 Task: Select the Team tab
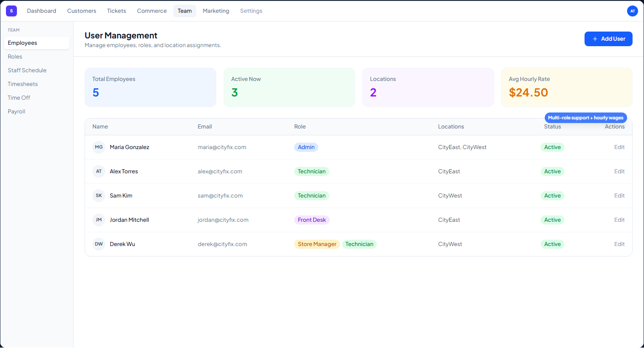[185, 11]
